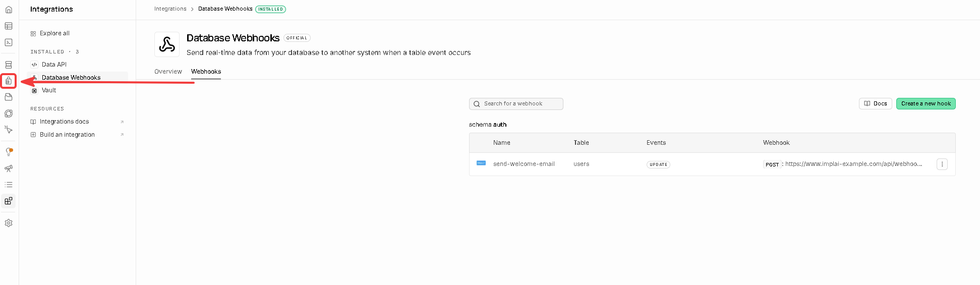This screenshot has width=980, height=285.
Task: Click the INSTALLED badge in breadcrumb
Action: (x=270, y=9)
